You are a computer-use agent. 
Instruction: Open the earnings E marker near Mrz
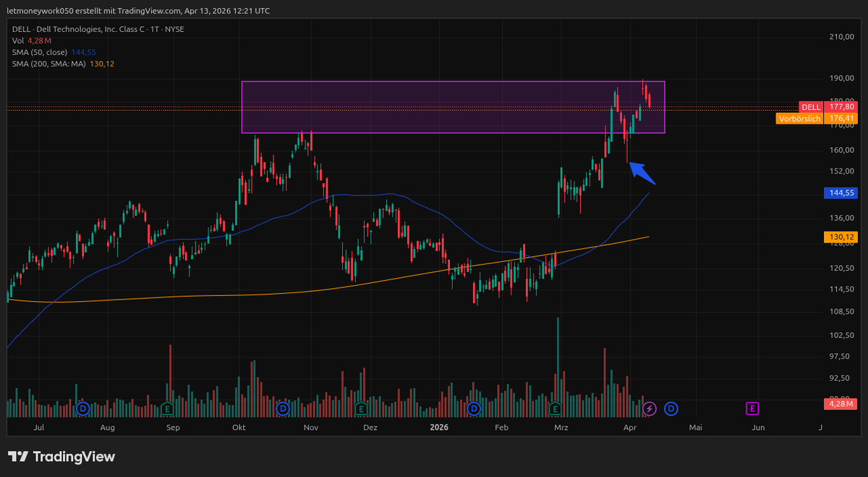tap(556, 409)
